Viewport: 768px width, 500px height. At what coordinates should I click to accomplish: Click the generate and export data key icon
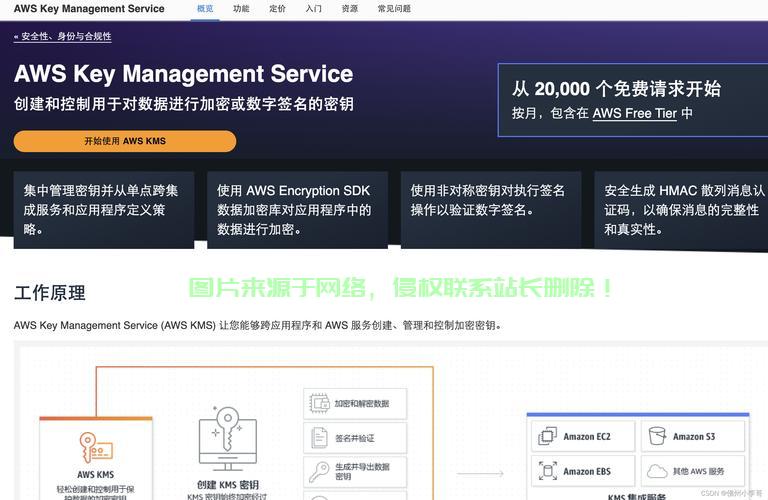[x=319, y=472]
